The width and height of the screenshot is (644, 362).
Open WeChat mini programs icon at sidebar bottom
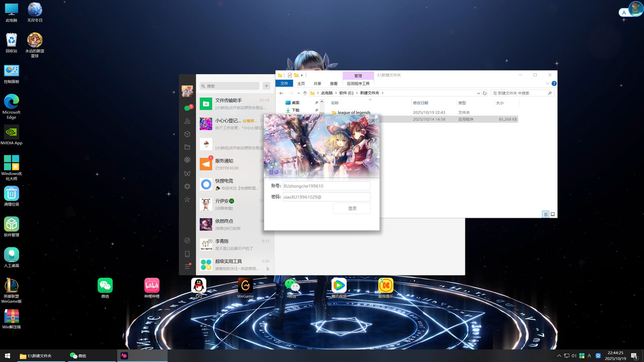(187, 240)
